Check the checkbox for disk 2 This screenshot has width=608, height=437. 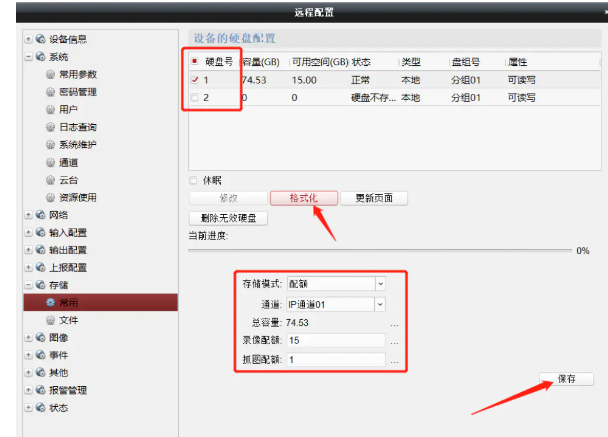pyautogui.click(x=195, y=98)
